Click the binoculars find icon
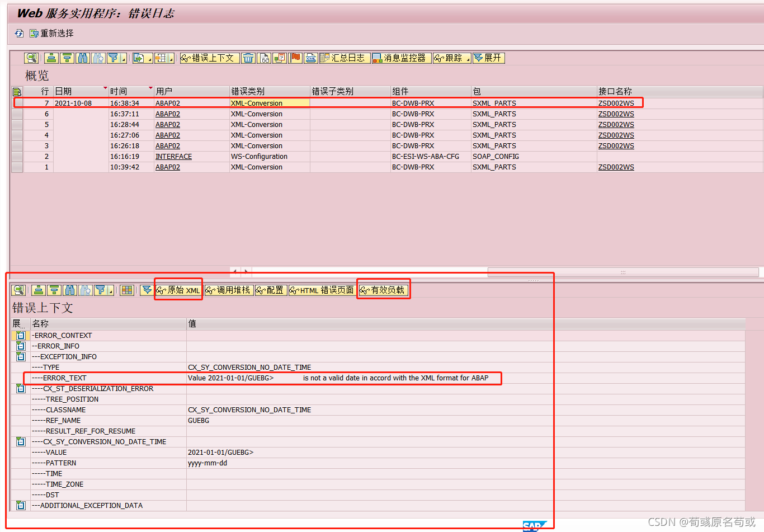 pos(82,58)
